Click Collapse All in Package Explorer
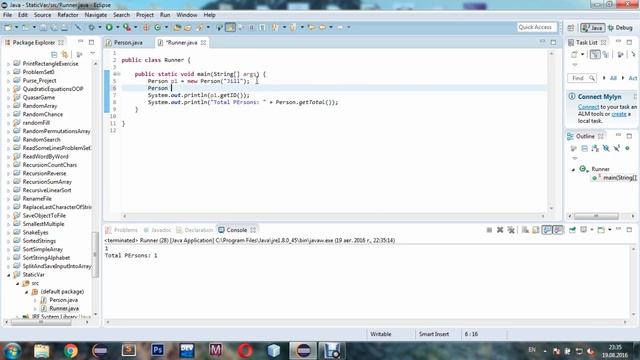Viewport: 640px width, 360px height. pos(54,54)
